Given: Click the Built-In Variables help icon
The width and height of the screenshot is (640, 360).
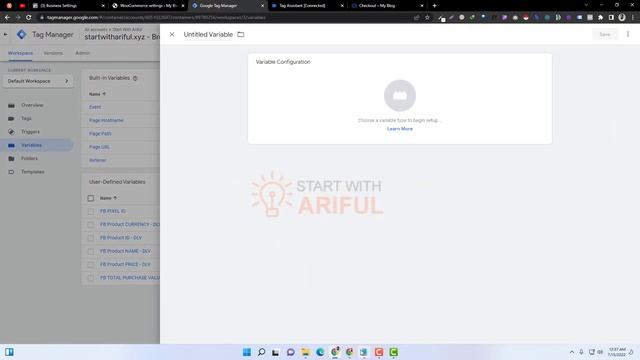Looking at the screenshot, I should pyautogui.click(x=135, y=78).
